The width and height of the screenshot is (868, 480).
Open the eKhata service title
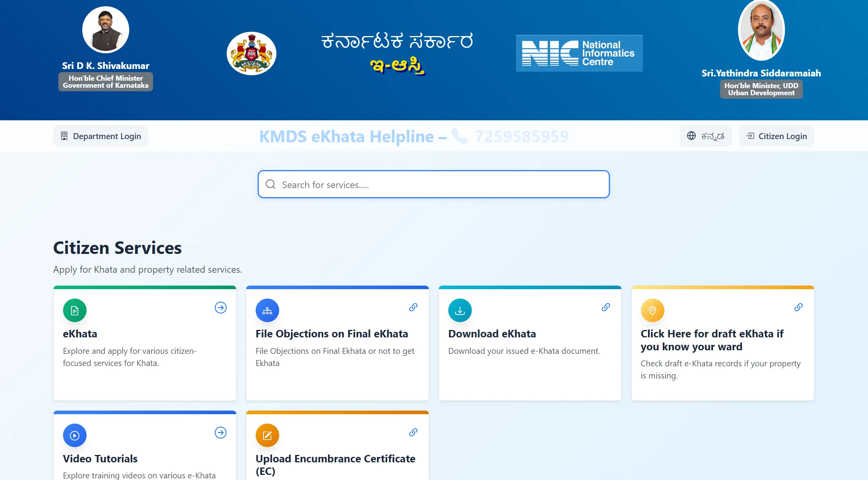click(80, 334)
